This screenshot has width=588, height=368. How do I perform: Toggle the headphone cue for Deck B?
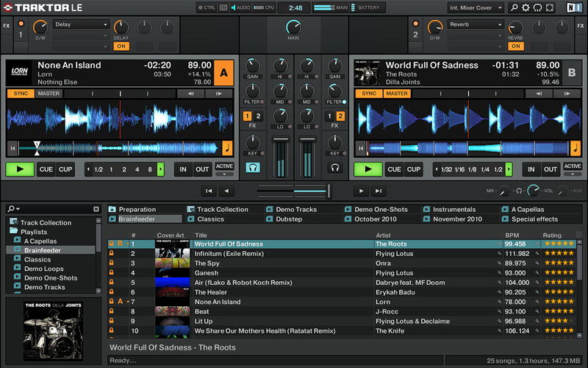coord(335,168)
